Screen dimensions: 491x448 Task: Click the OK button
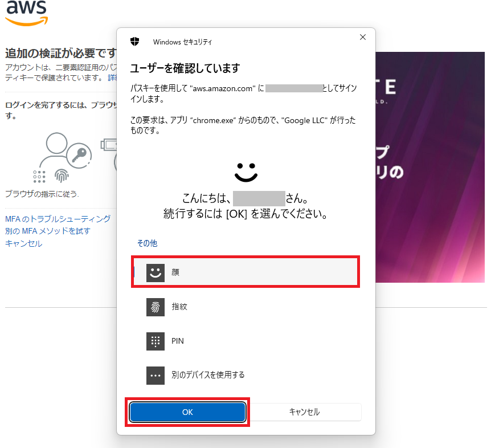(x=187, y=412)
